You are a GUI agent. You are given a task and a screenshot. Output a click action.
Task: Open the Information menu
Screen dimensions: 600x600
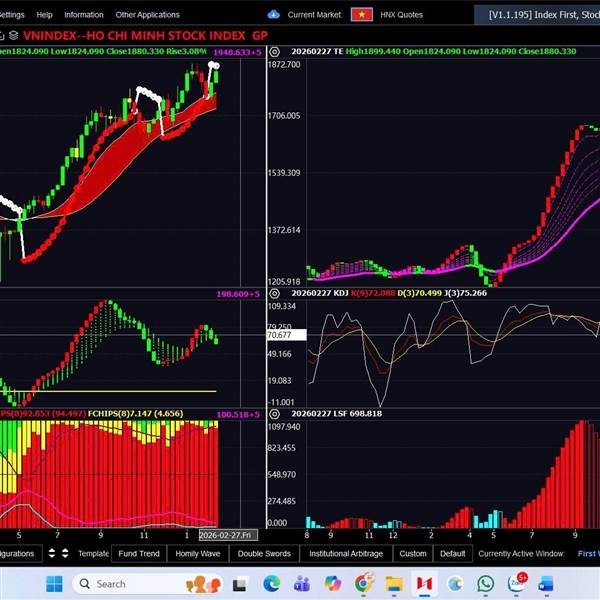coord(83,15)
